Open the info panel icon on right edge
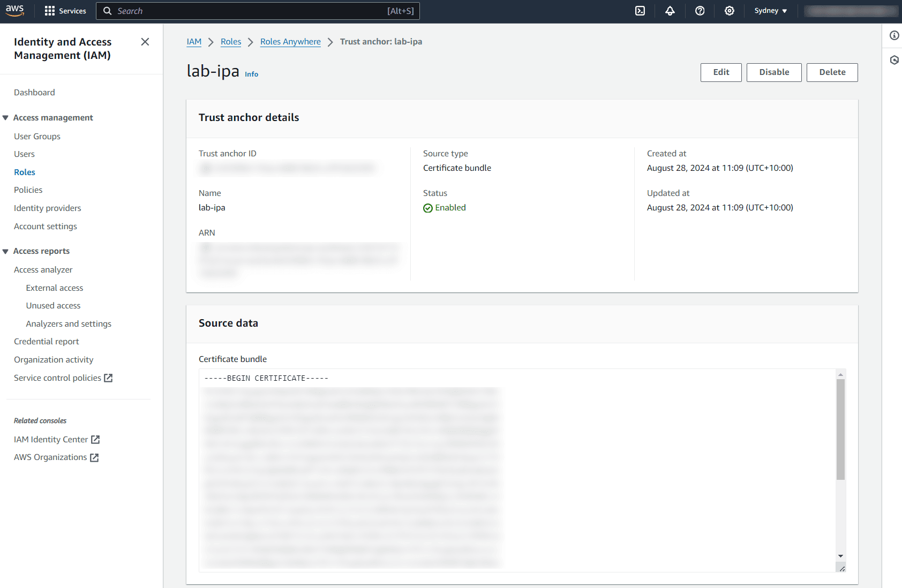The width and height of the screenshot is (902, 588). tap(895, 35)
